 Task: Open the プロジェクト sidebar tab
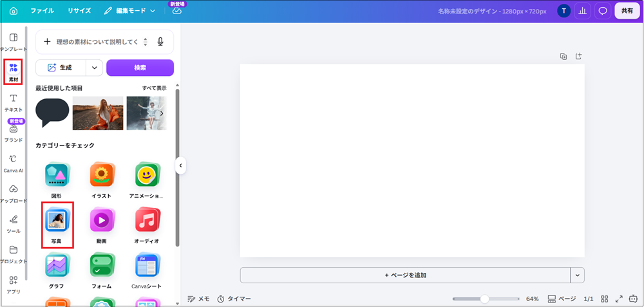click(x=14, y=254)
